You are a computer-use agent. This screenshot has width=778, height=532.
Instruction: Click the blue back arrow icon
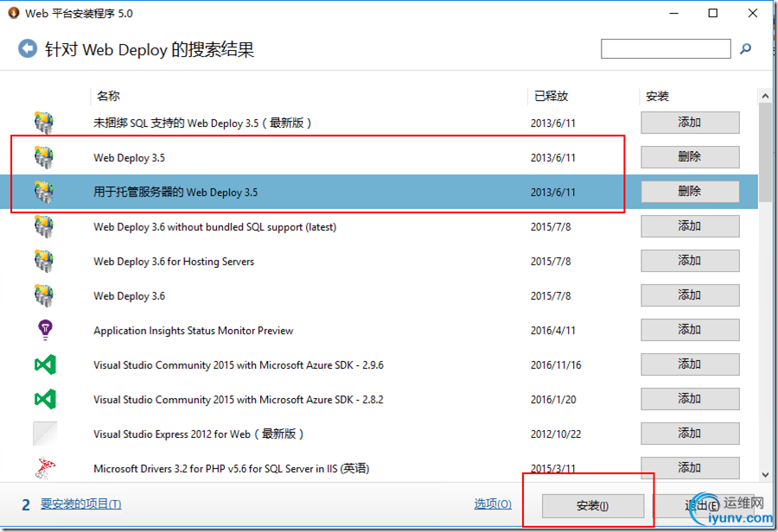[x=28, y=48]
